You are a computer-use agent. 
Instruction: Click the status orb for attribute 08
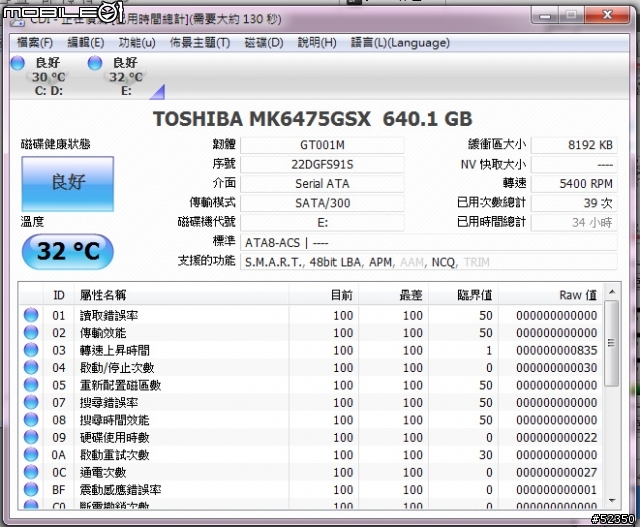point(31,420)
